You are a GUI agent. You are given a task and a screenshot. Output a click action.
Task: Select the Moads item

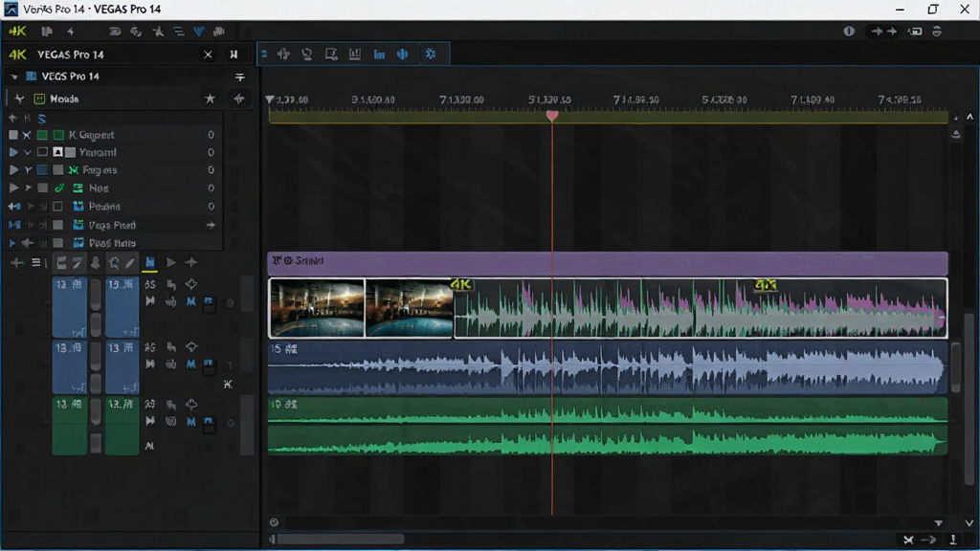point(64,99)
